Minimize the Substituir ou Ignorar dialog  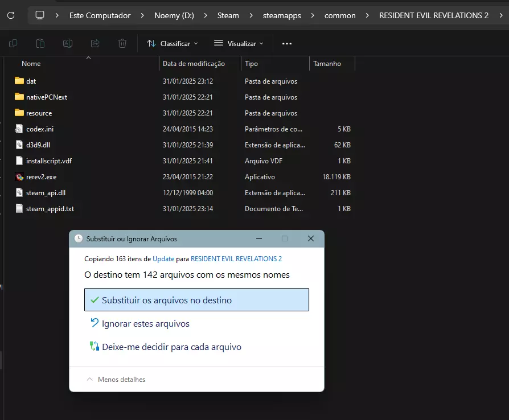(259, 238)
